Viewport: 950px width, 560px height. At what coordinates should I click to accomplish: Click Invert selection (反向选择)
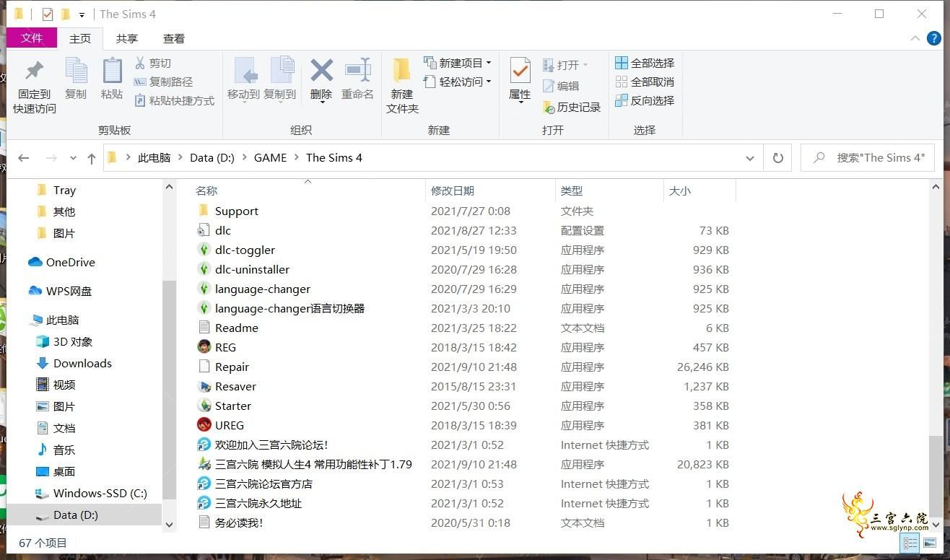[x=645, y=100]
